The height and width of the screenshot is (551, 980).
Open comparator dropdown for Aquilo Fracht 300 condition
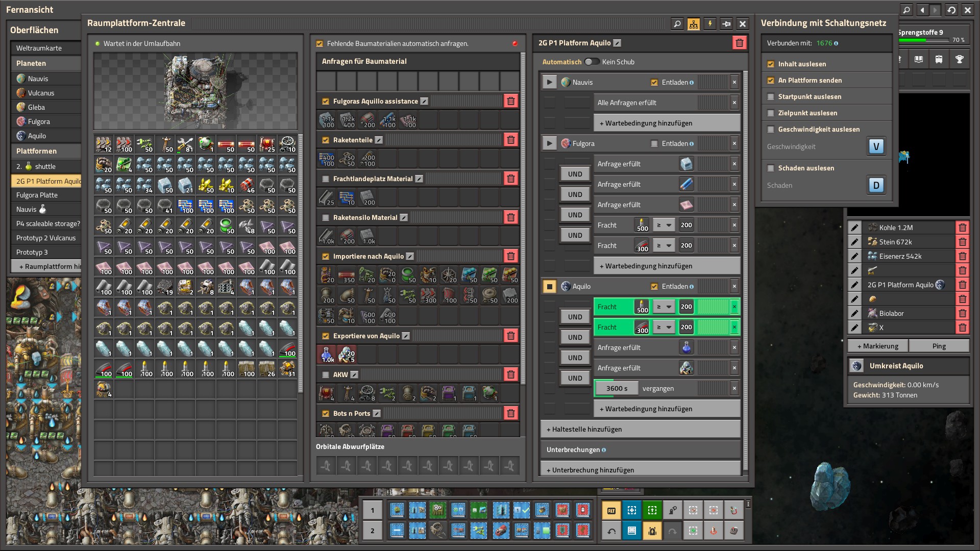point(664,327)
